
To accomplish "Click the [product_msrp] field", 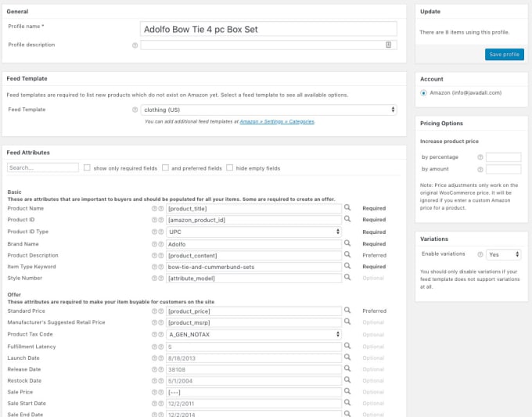I will [253, 322].
